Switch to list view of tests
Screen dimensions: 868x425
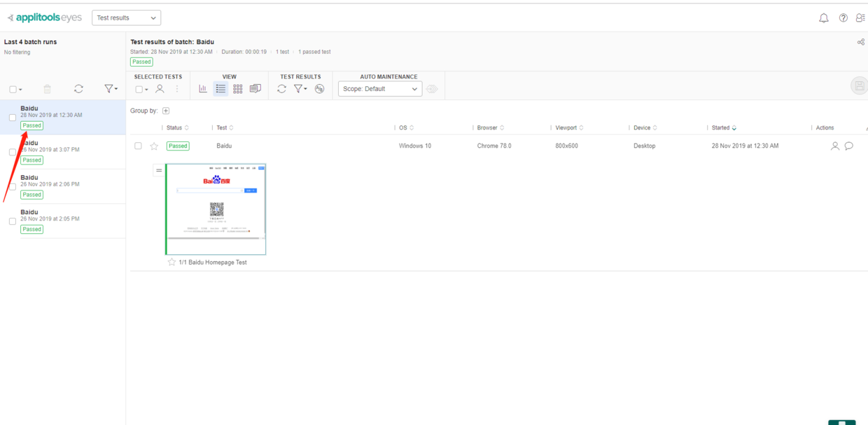click(220, 89)
